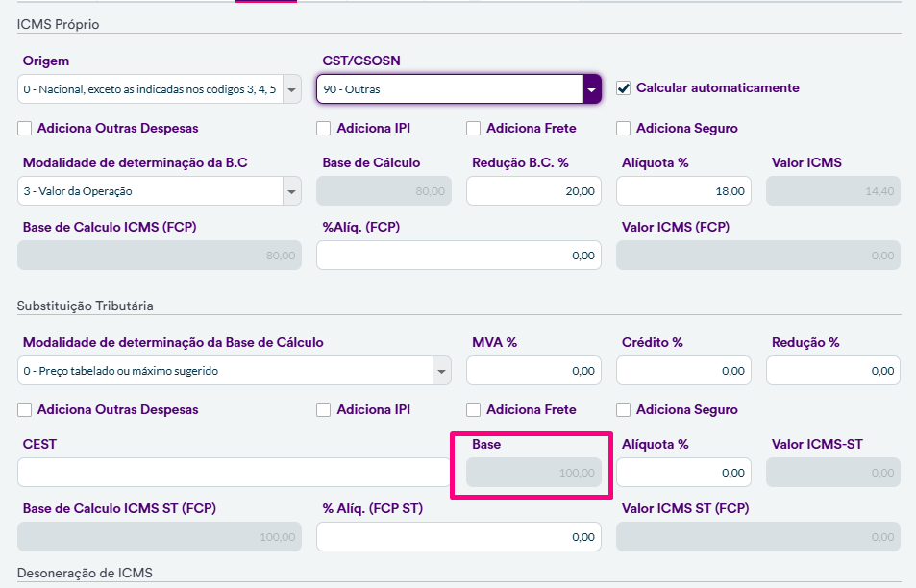Focus the Crédito % field
Screen dimensions: 916x588
tap(682, 371)
